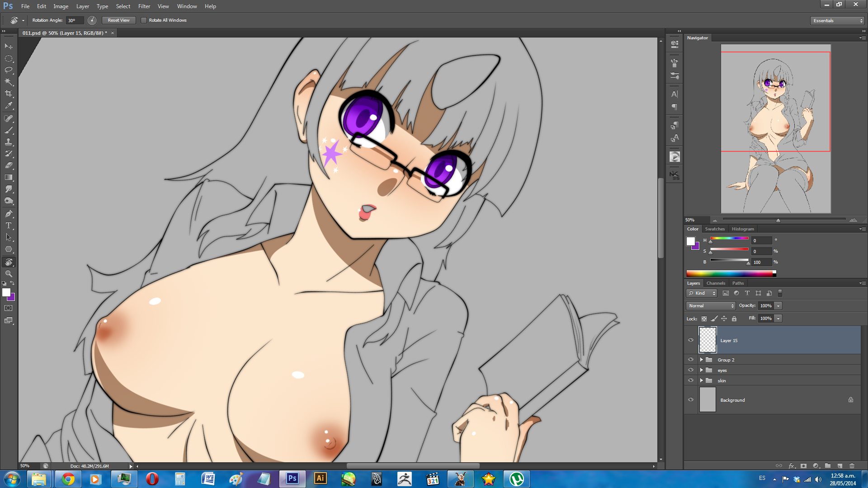Open the Normal blend mode dropdown
The width and height of the screenshot is (868, 488).
pyautogui.click(x=711, y=306)
